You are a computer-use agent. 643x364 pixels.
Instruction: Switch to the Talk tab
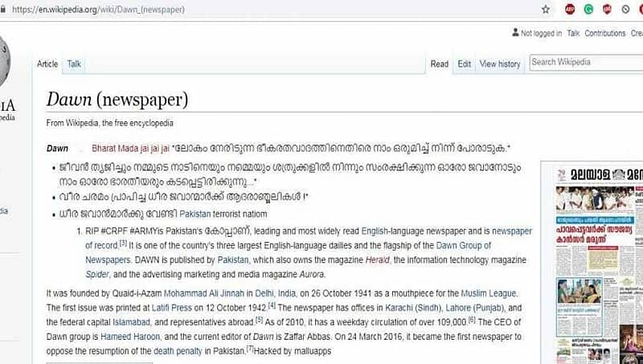(74, 64)
